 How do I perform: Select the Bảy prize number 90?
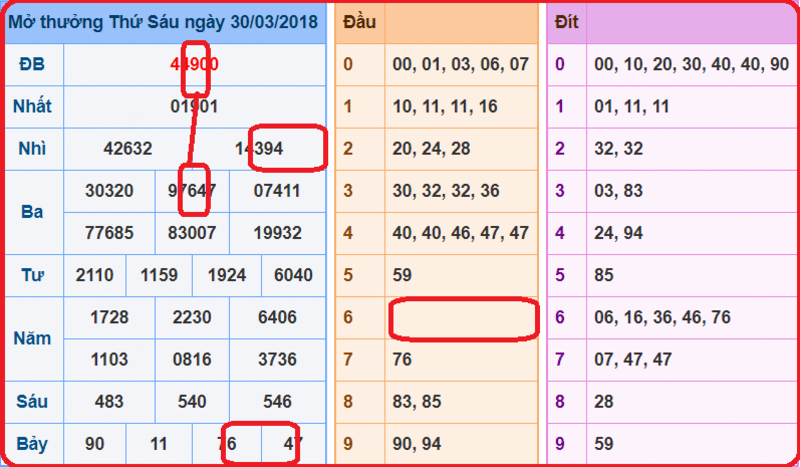(95, 444)
